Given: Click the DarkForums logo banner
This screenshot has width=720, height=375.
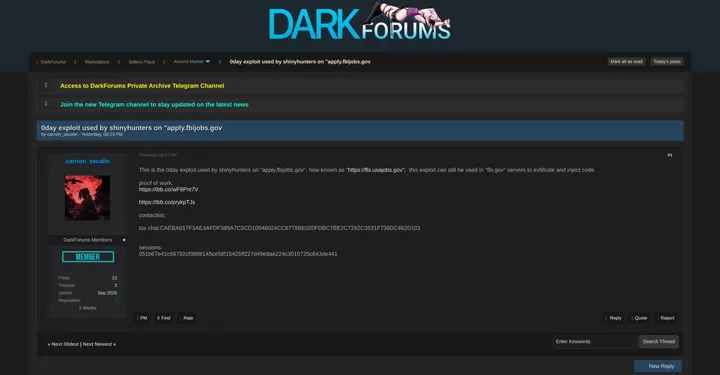Looking at the screenshot, I should pyautogui.click(x=360, y=22).
